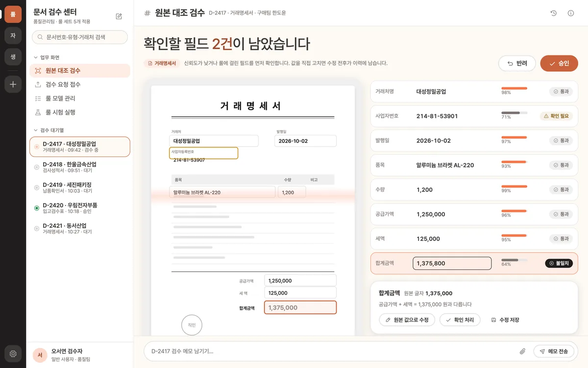The image size is (588, 368).
Task: Select queue item D-2417 · 대성정밀공업
Action: (x=80, y=147)
